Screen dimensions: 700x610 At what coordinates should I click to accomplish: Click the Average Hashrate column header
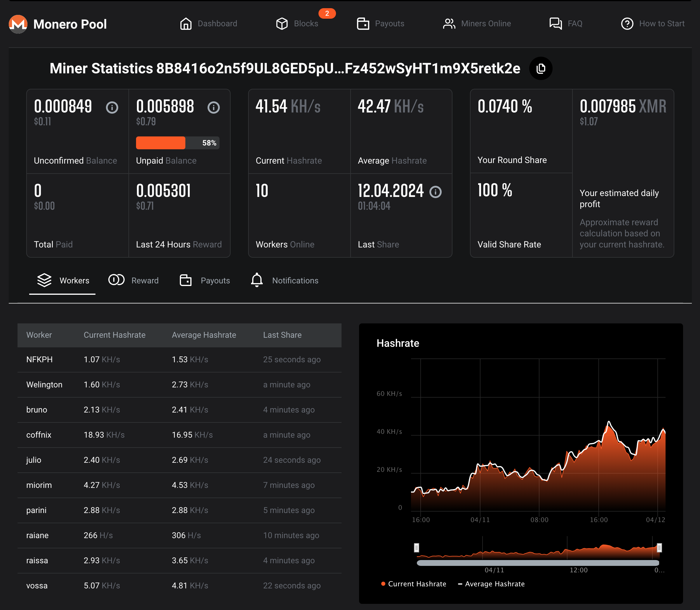click(x=204, y=335)
